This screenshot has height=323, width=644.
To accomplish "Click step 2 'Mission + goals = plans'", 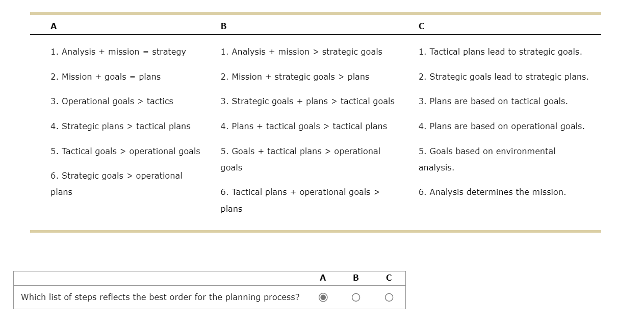I will [105, 77].
